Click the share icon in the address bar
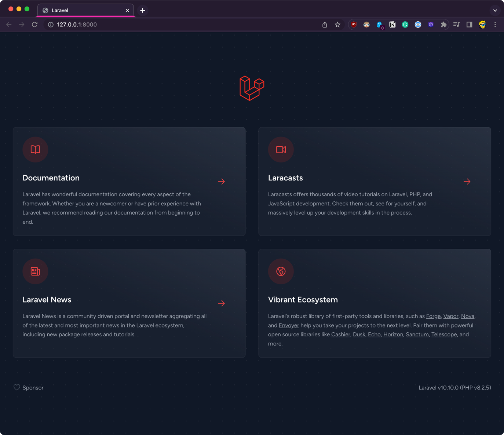Viewport: 504px width, 435px height. [x=325, y=25]
